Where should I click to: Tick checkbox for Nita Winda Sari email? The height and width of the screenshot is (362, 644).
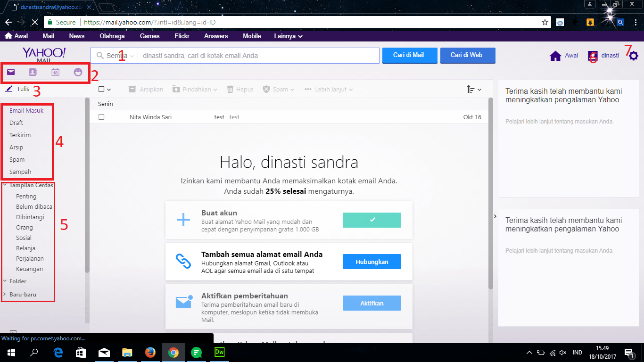(101, 117)
